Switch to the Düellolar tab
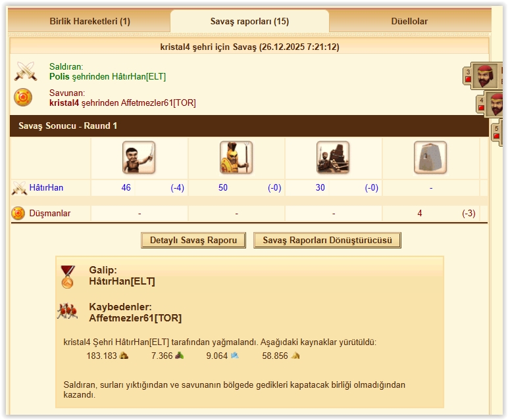 tap(409, 21)
